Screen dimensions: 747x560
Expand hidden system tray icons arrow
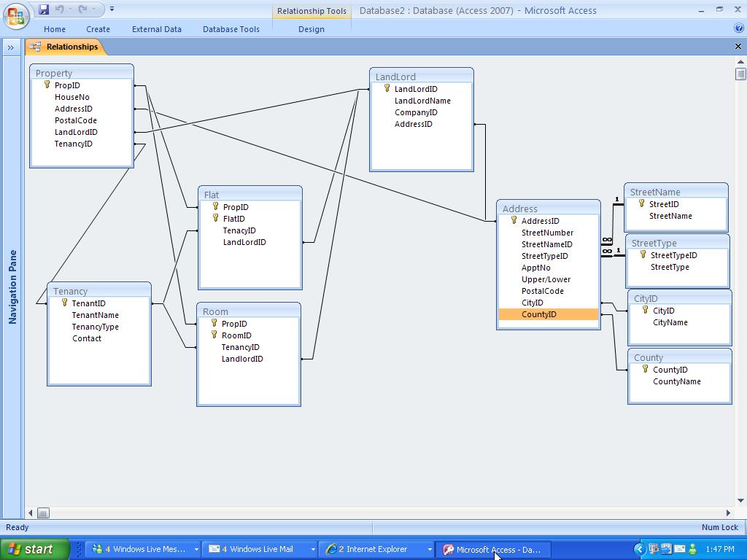pos(640,549)
